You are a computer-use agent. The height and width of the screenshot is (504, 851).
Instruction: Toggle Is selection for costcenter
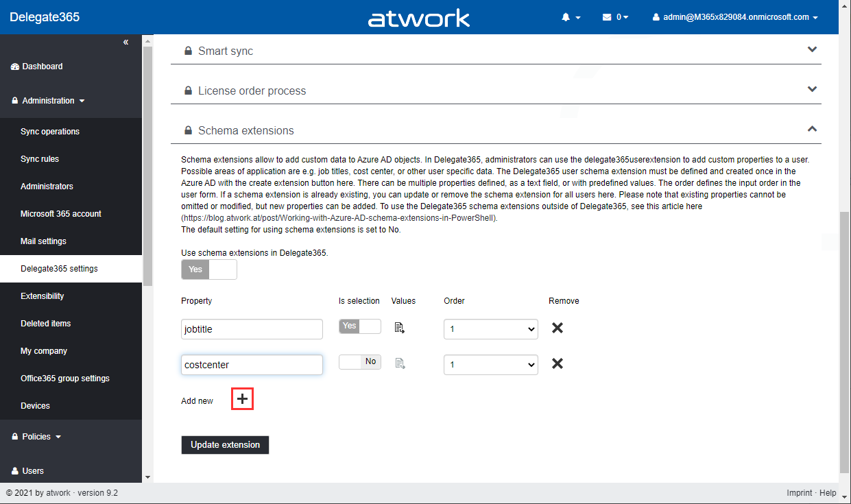[x=360, y=362]
